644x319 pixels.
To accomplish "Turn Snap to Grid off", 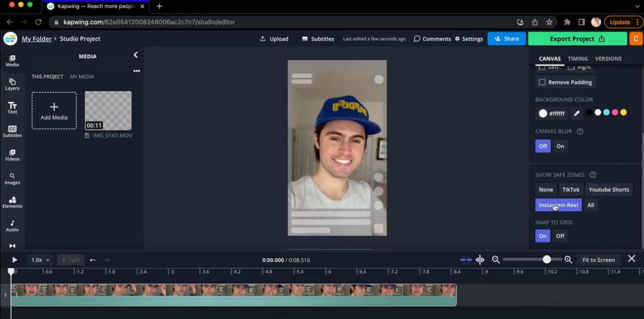I will (560, 236).
